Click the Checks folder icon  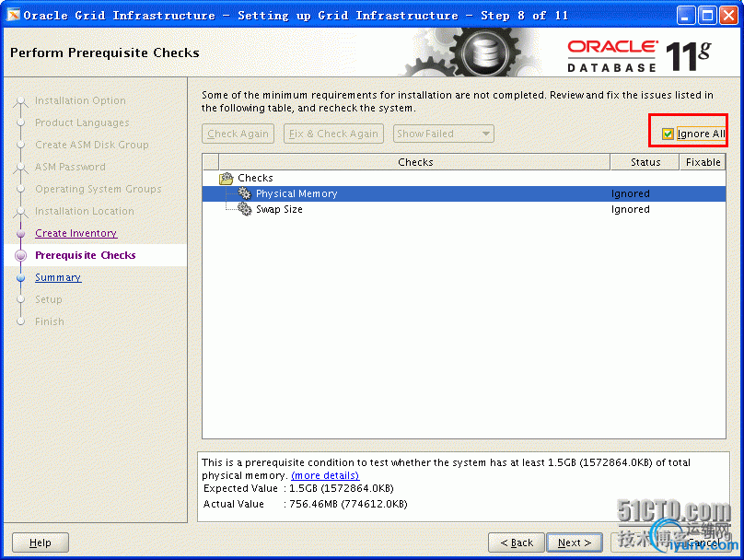pyautogui.click(x=227, y=179)
